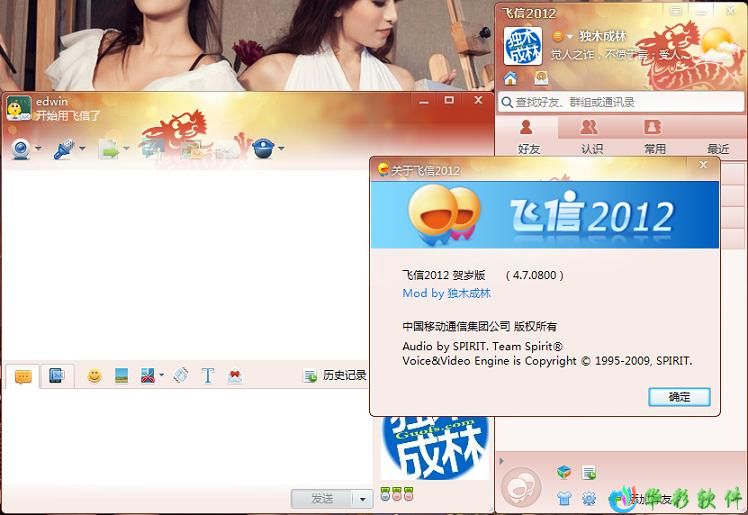Viewport: 748px width, 515px height.
Task: Expand the small arrow above bottom panel
Action: point(501,461)
